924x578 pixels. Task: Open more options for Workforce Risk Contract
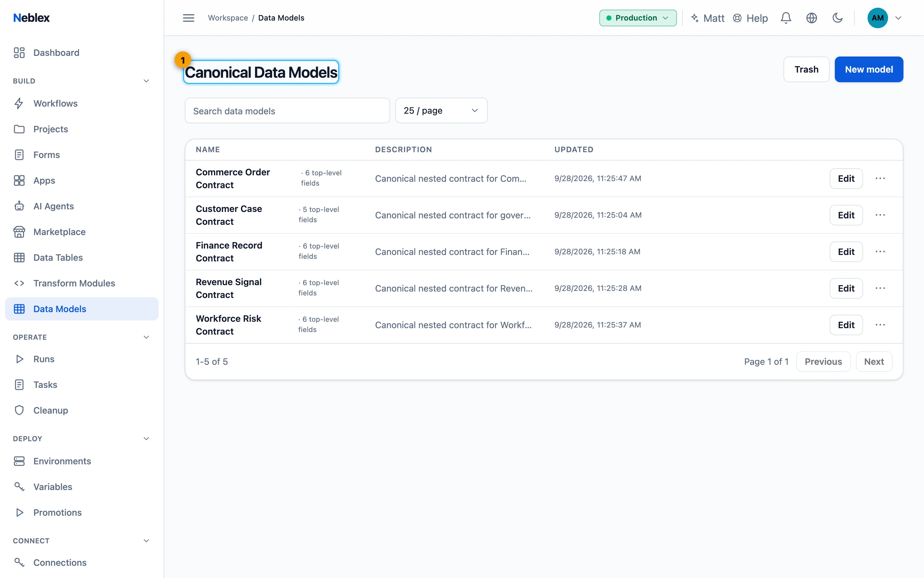click(880, 325)
